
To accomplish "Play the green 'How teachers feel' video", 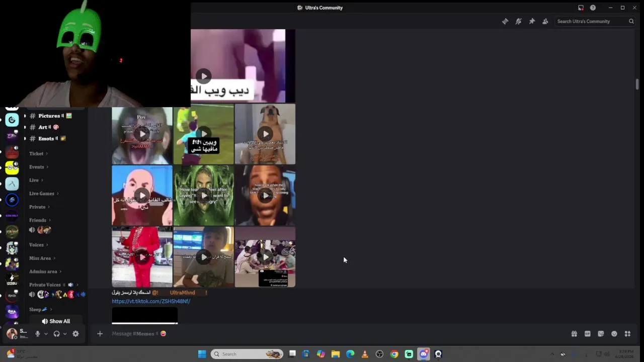I will coord(203,196).
